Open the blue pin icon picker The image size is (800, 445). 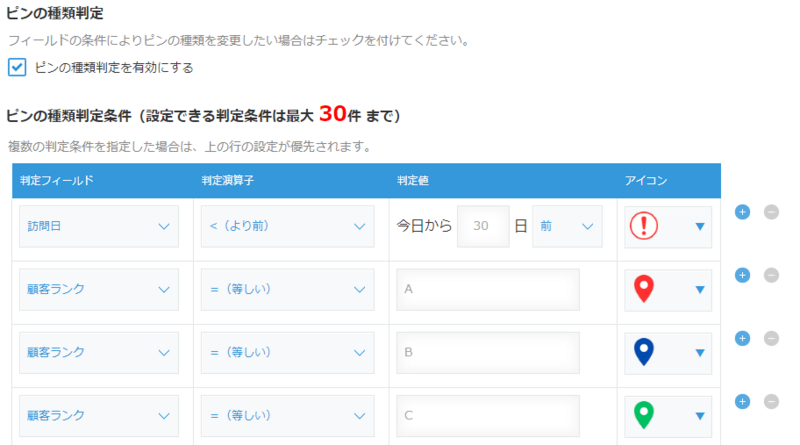coord(668,353)
